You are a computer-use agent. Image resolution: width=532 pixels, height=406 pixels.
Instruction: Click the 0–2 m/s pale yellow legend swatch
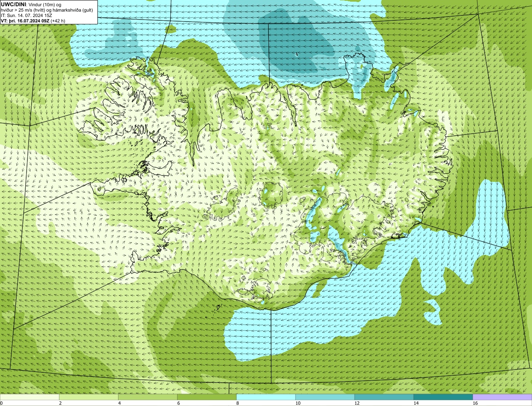30,397
